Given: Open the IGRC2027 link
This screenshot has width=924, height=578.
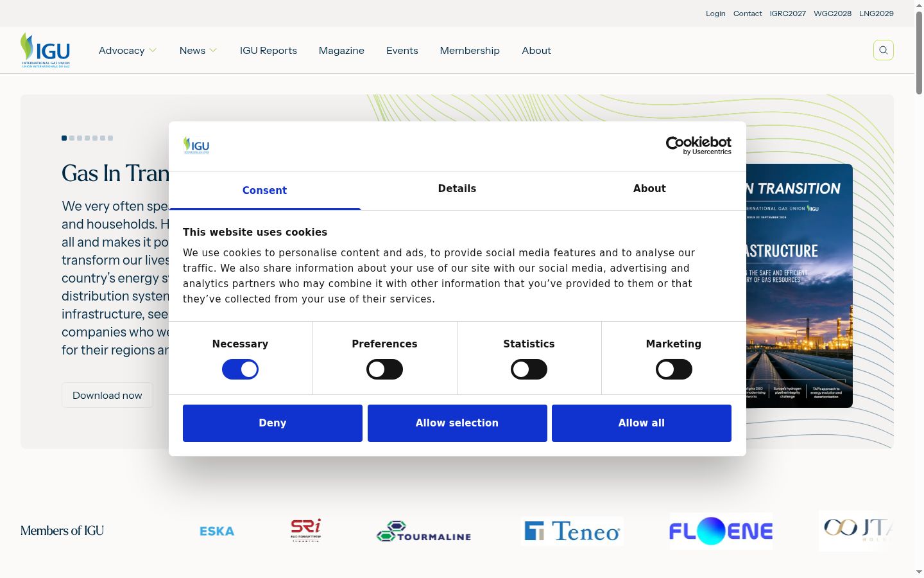Looking at the screenshot, I should click(788, 13).
